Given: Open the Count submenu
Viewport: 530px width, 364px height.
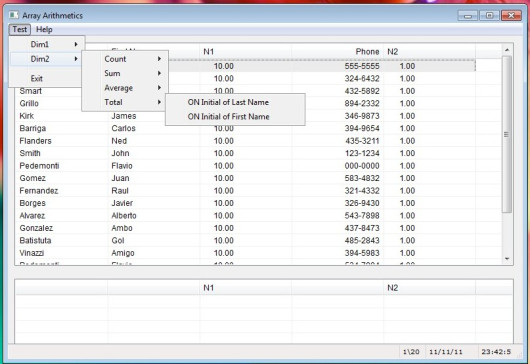Looking at the screenshot, I should pyautogui.click(x=125, y=59).
